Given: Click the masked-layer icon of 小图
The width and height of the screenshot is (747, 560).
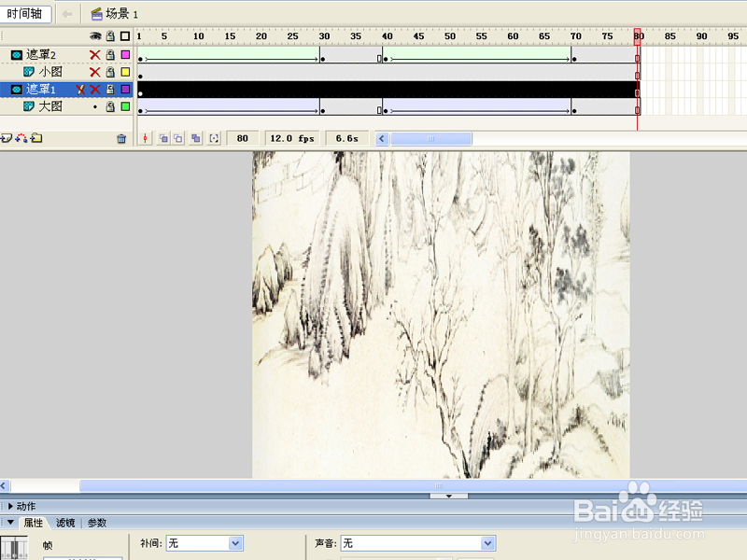Looking at the screenshot, I should (x=29, y=72).
